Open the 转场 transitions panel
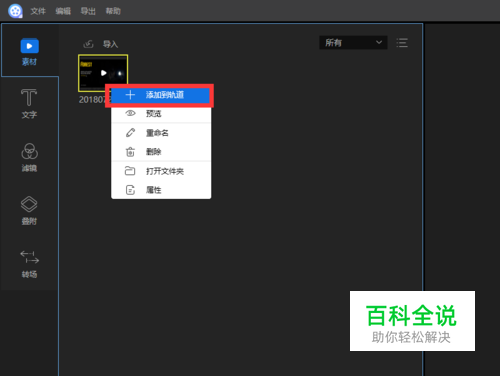The image size is (500, 376). point(29,264)
